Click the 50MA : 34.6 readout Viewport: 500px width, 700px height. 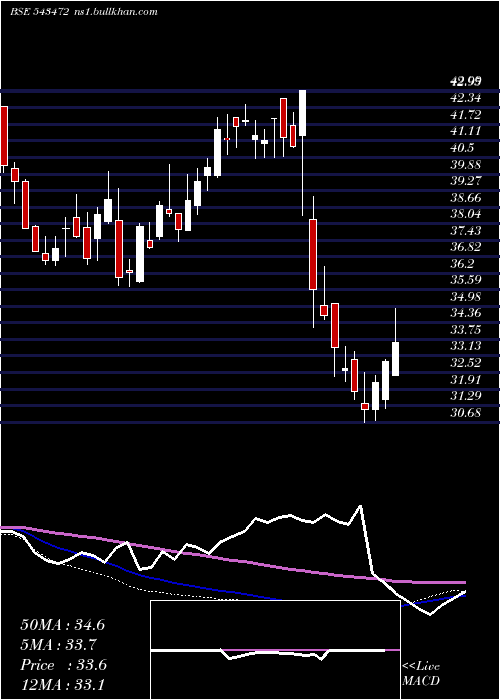[x=62, y=625]
